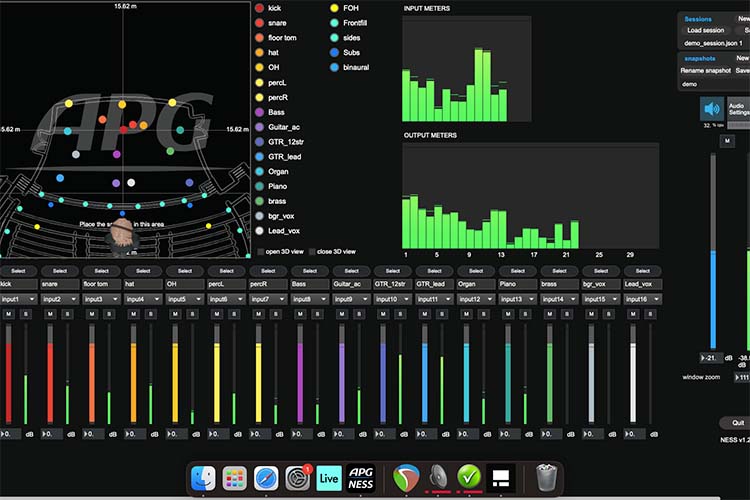Click the Load session button

click(x=706, y=30)
